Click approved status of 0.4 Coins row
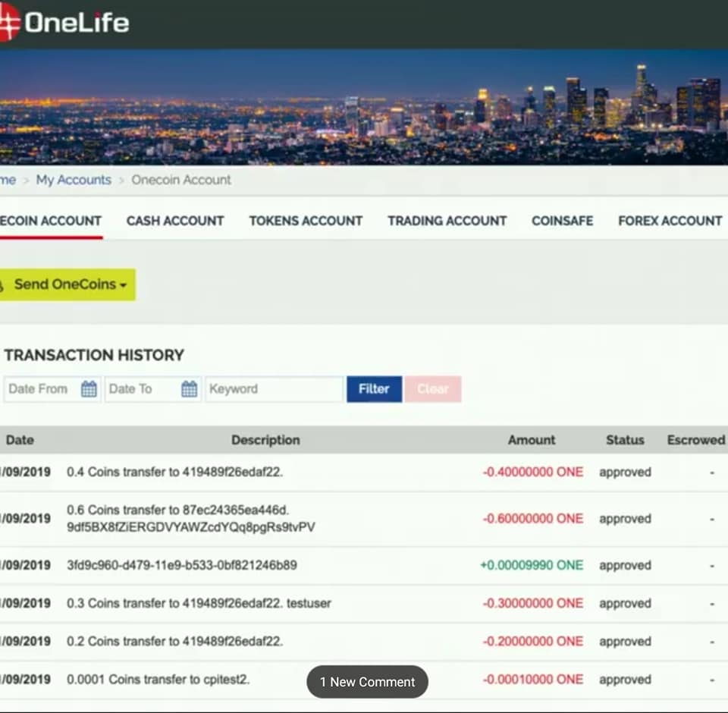Image resolution: width=728 pixels, height=713 pixels. (x=625, y=472)
